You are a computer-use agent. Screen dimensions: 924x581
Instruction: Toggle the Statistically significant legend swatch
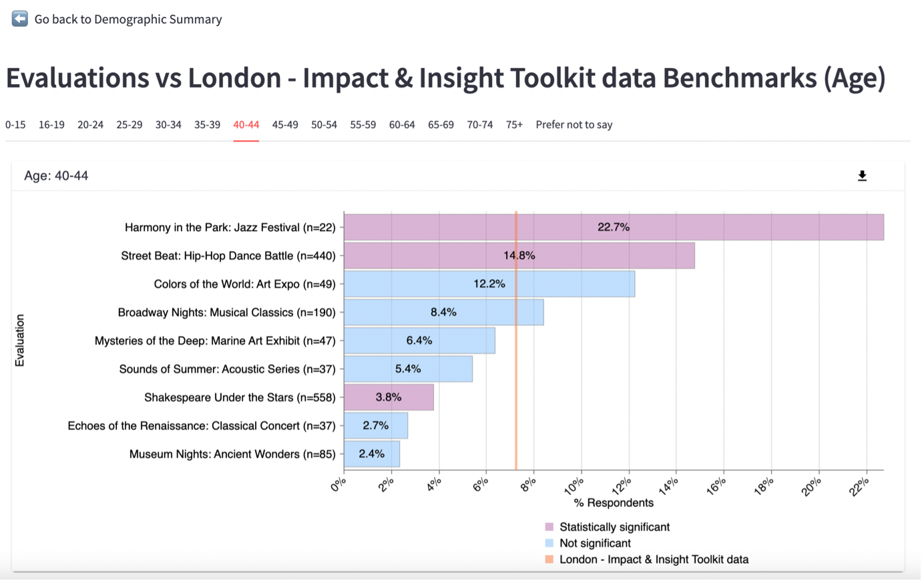(x=549, y=527)
